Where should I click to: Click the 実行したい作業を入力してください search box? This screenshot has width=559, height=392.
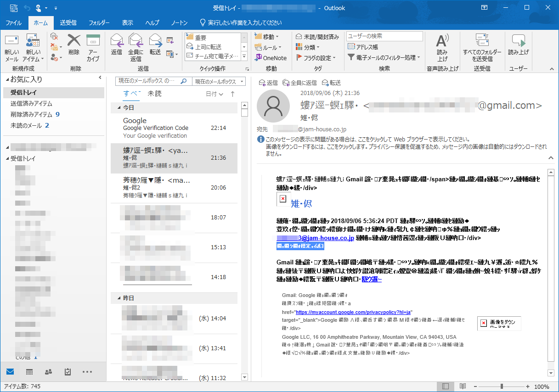pyautogui.click(x=241, y=23)
